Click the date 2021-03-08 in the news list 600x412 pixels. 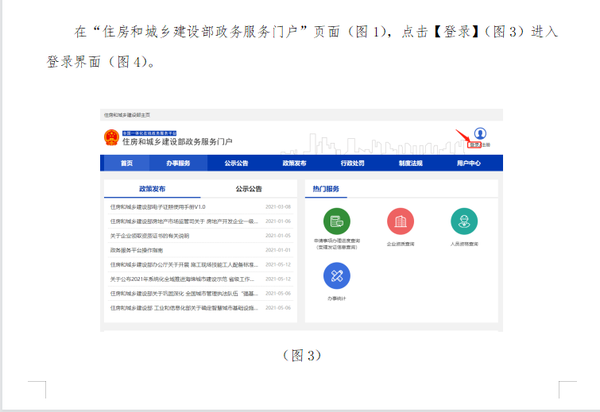[x=278, y=207]
